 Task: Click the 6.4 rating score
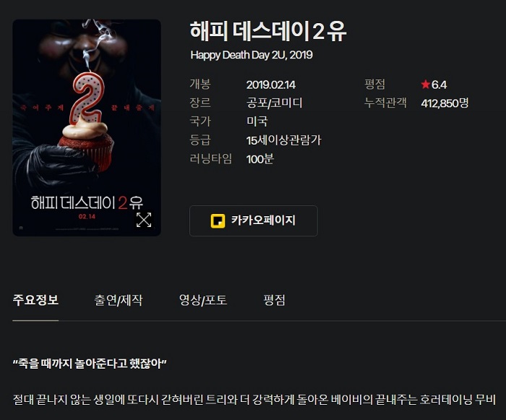pyautogui.click(x=439, y=85)
